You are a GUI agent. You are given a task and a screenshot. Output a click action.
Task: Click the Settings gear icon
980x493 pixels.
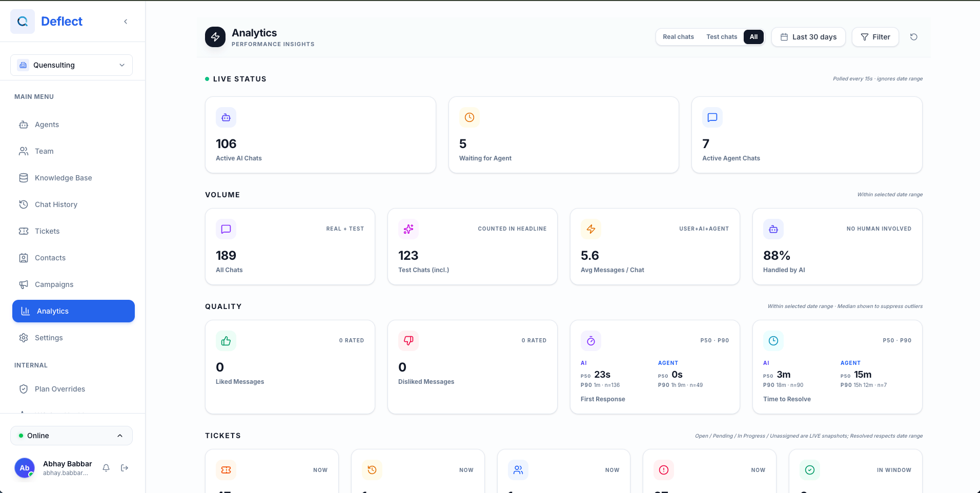[24, 338]
